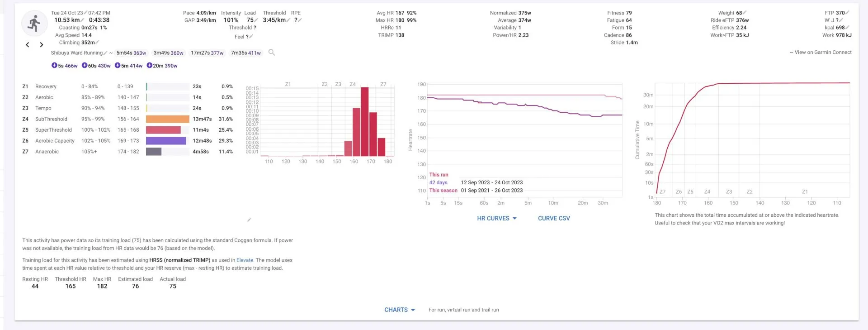The image size is (868, 330).
Task: Select the 5m54s 363w interval chip
Action: 131,53
